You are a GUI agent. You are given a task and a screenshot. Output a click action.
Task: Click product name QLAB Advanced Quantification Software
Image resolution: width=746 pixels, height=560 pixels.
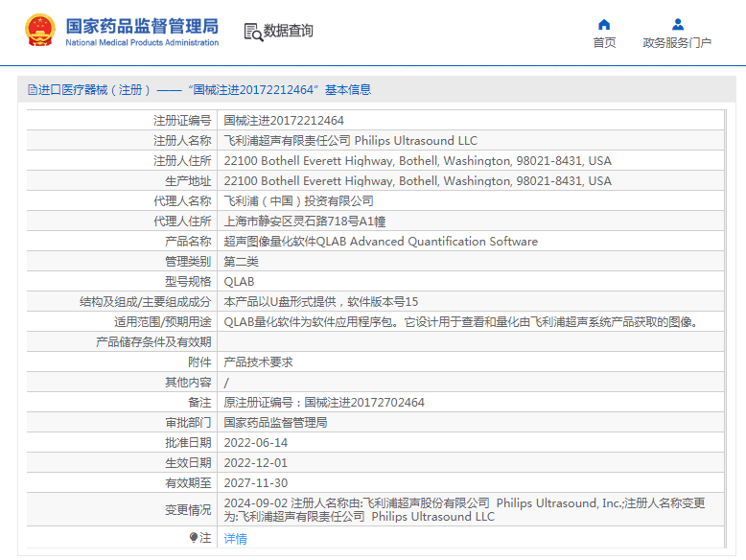[x=381, y=242]
